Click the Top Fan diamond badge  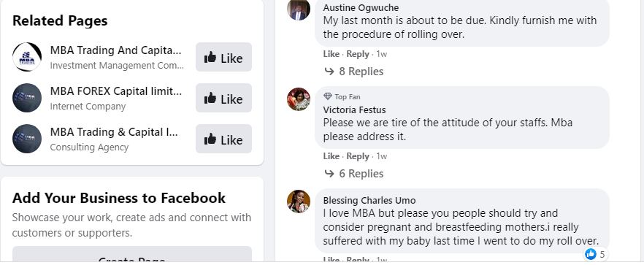tap(327, 96)
